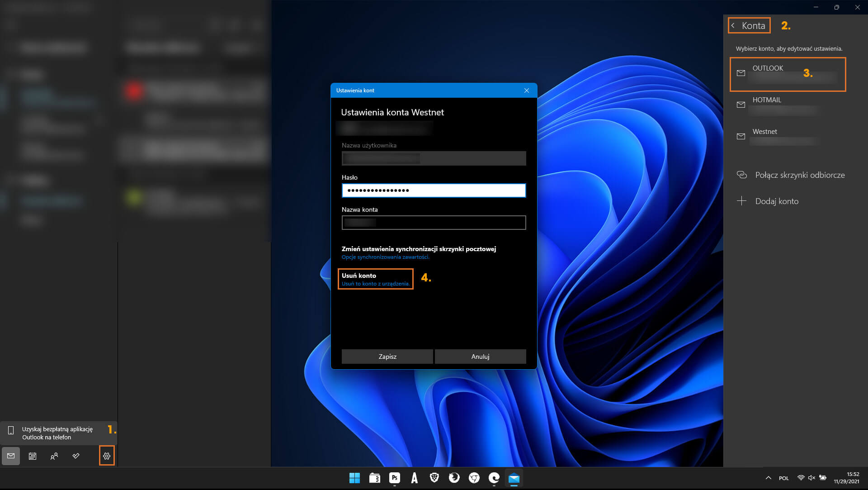Click POL language indicator
This screenshot has width=868, height=490.
[x=784, y=478]
